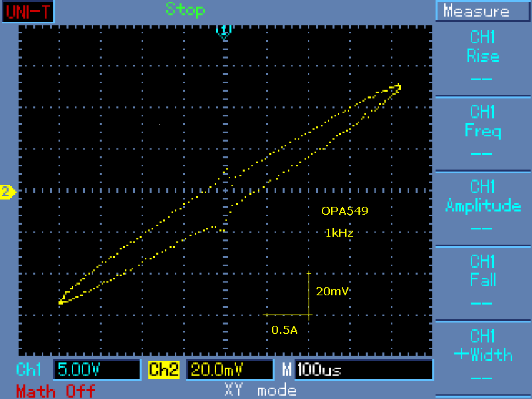The image size is (532, 399).
Task: Select the Measure menu title
Action: pyautogui.click(x=483, y=11)
